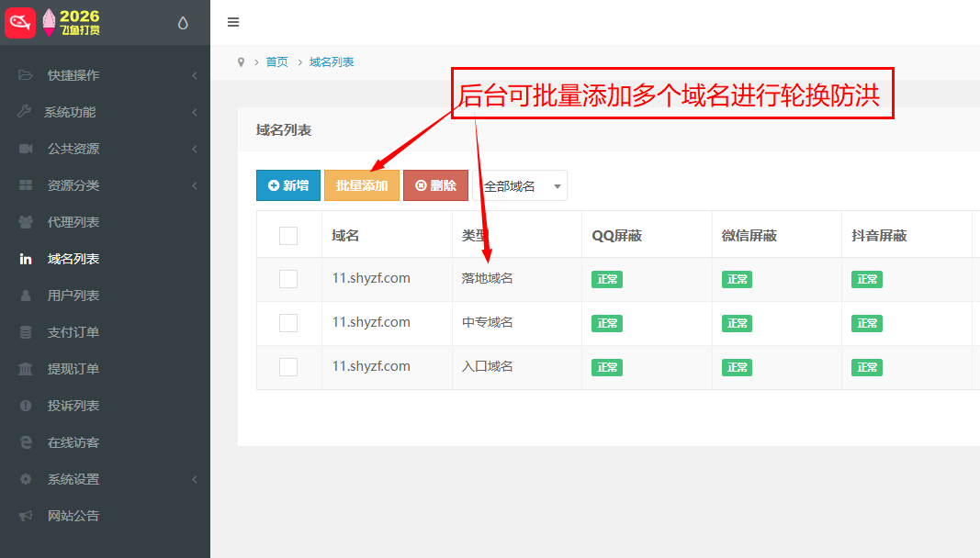Click the grid icon beside 资源分类
Viewport: 980px width, 558px height.
[x=26, y=185]
